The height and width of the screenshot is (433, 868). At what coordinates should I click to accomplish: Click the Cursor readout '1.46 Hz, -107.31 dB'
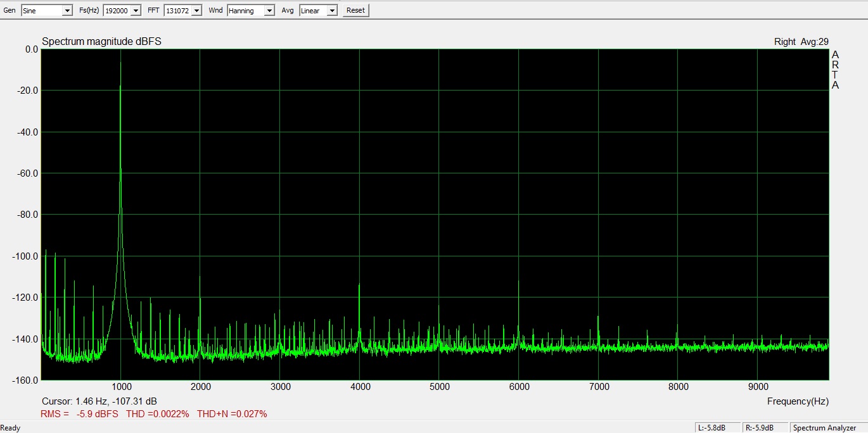point(116,401)
